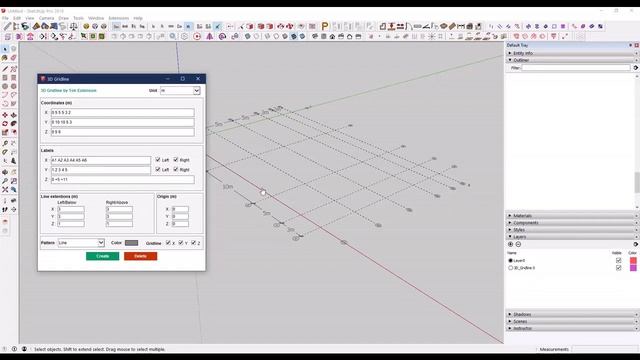Select the Protractor tool
Image resolution: width=640 pixels, height=360 pixels.
point(5,152)
